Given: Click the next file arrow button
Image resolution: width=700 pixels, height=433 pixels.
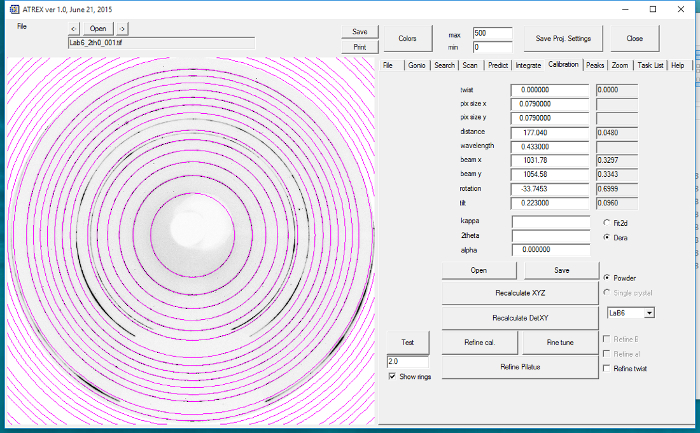Looking at the screenshot, I should point(122,28).
